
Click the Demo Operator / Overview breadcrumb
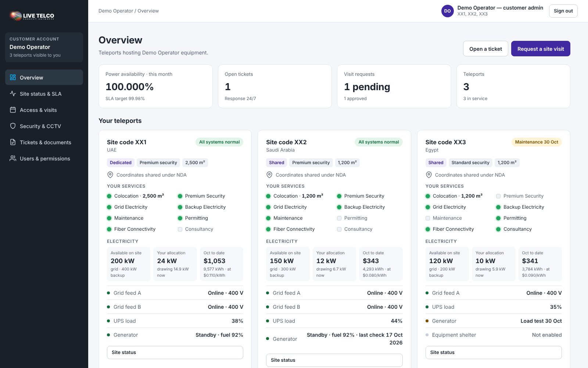(x=129, y=11)
